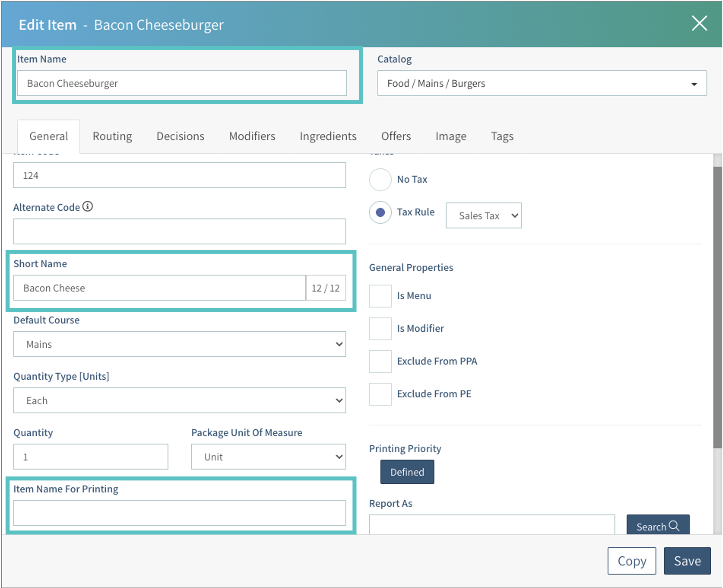Viewport: 723px width, 588px height.
Task: Expand the Quantity Type dropdown showing Each
Action: (x=179, y=400)
